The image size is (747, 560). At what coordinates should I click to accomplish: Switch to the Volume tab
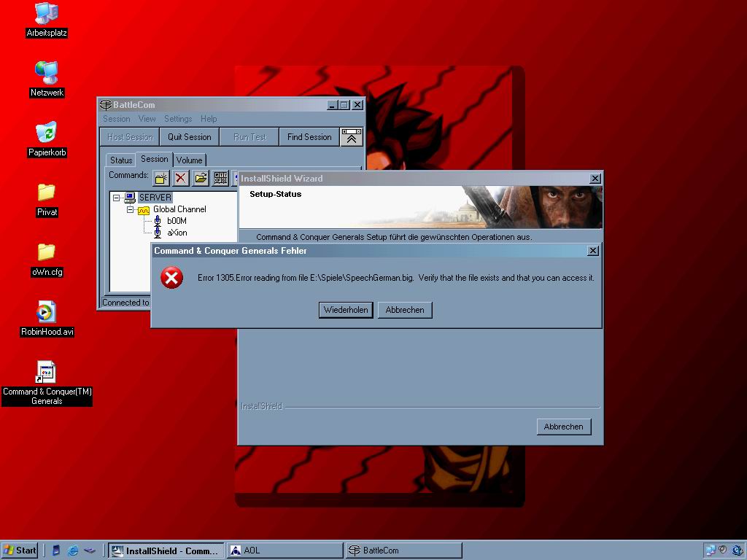(x=189, y=160)
